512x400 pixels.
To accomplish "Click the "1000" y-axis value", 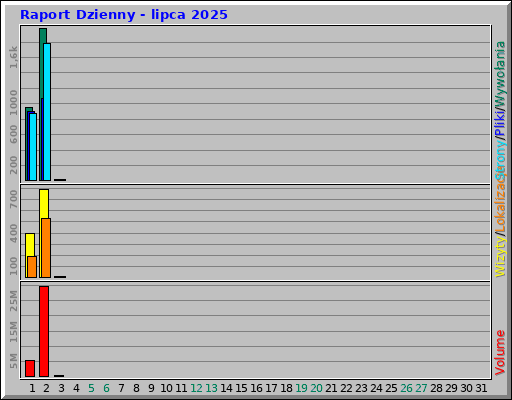I will click(13, 102).
